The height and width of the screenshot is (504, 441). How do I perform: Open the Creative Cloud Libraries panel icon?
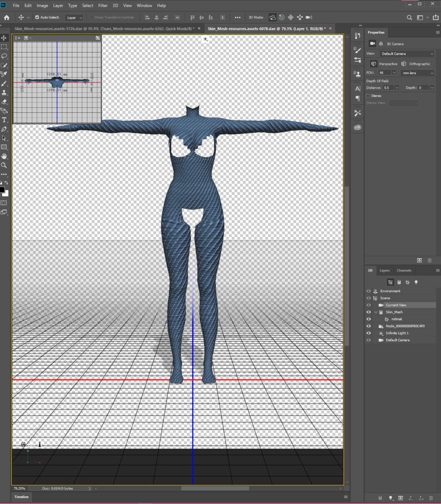[x=357, y=127]
